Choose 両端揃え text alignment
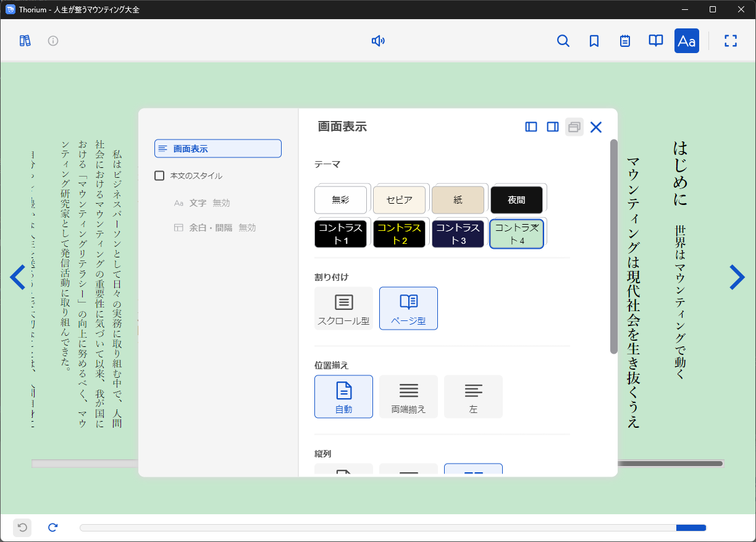The width and height of the screenshot is (756, 542). click(x=408, y=396)
